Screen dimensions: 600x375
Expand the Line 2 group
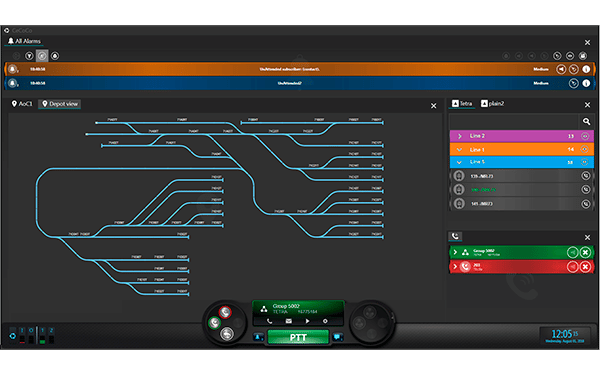[x=460, y=136]
